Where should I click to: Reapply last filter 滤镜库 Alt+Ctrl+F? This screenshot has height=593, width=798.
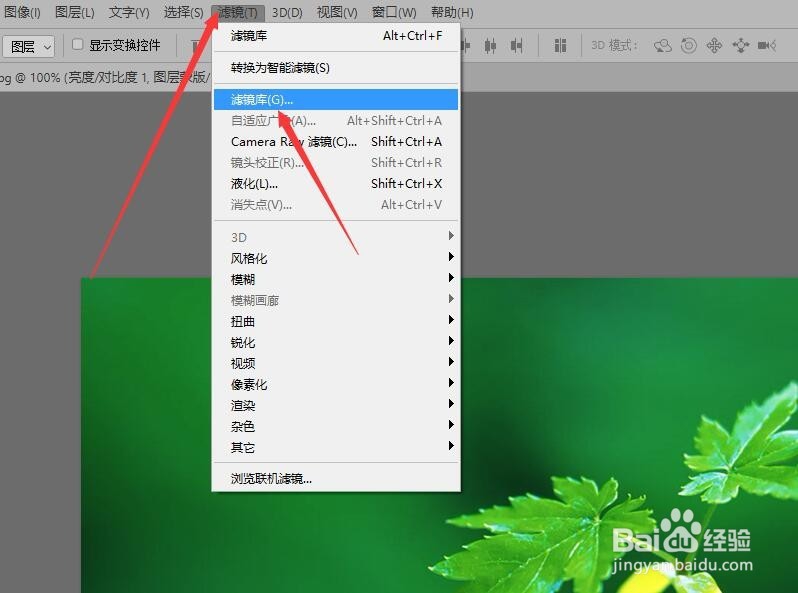tap(336, 36)
